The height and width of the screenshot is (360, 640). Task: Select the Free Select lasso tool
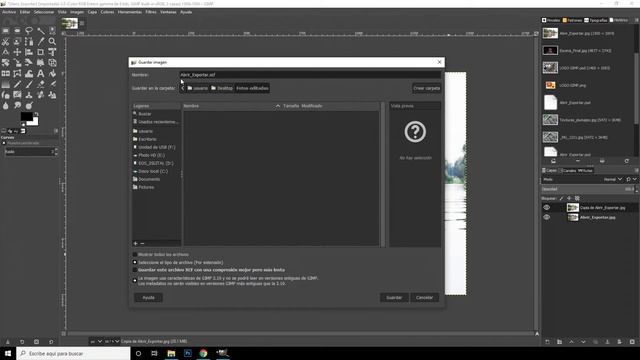coord(29,31)
